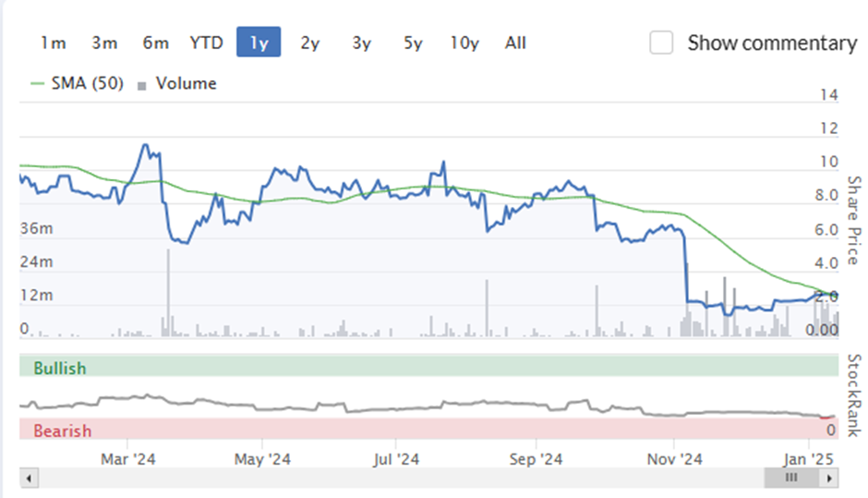Click the May '24 axis label
Image resolution: width=868 pixels, height=498 pixels.
click(262, 459)
